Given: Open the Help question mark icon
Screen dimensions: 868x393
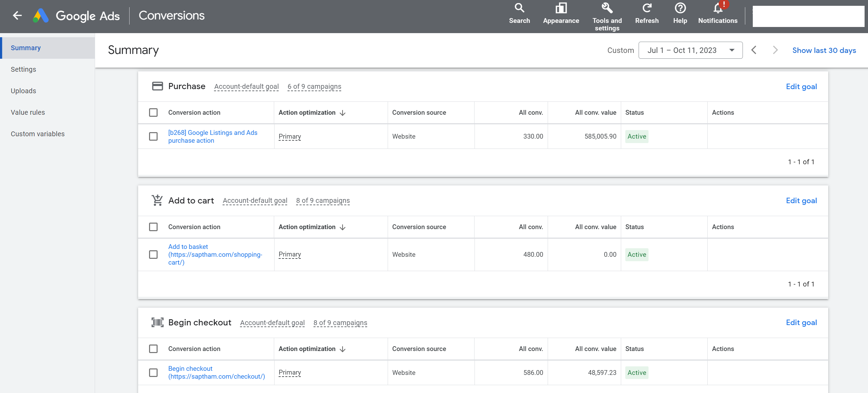Looking at the screenshot, I should pyautogui.click(x=680, y=9).
